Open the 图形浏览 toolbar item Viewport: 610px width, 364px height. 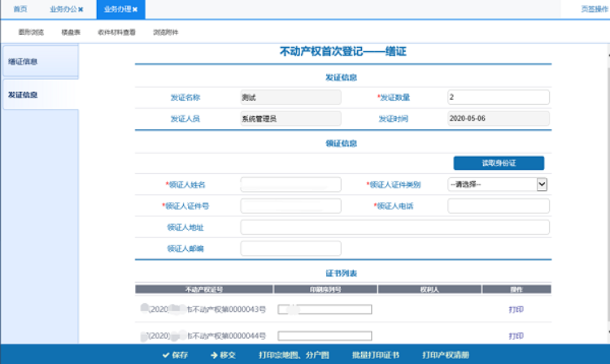31,32
